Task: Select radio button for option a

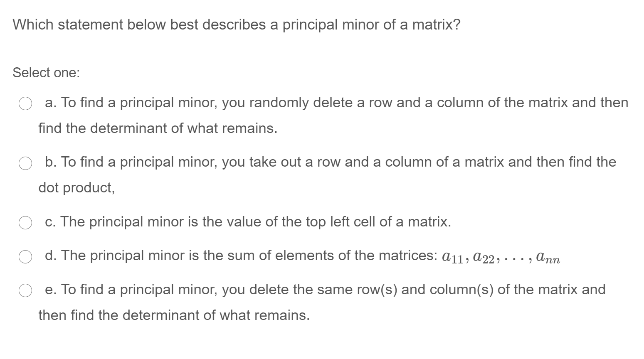Action: (25, 103)
